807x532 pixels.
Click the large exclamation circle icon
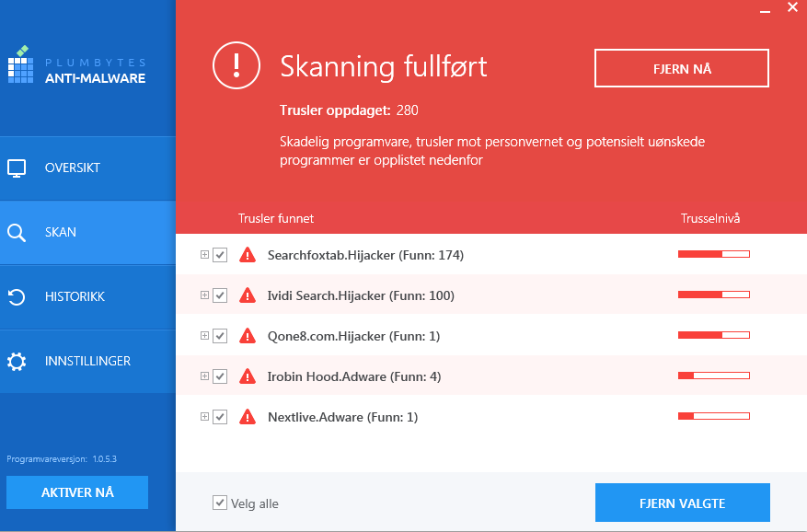[x=236, y=65]
